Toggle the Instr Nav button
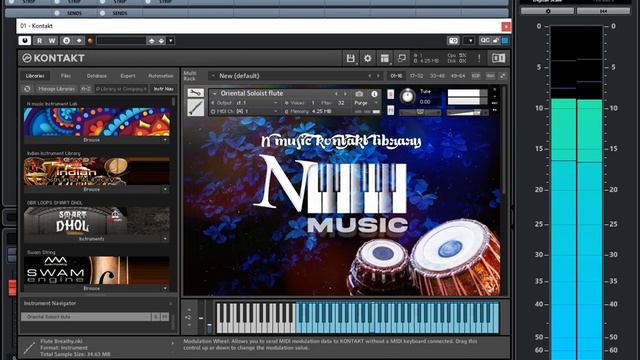The image size is (640, 360). click(163, 89)
